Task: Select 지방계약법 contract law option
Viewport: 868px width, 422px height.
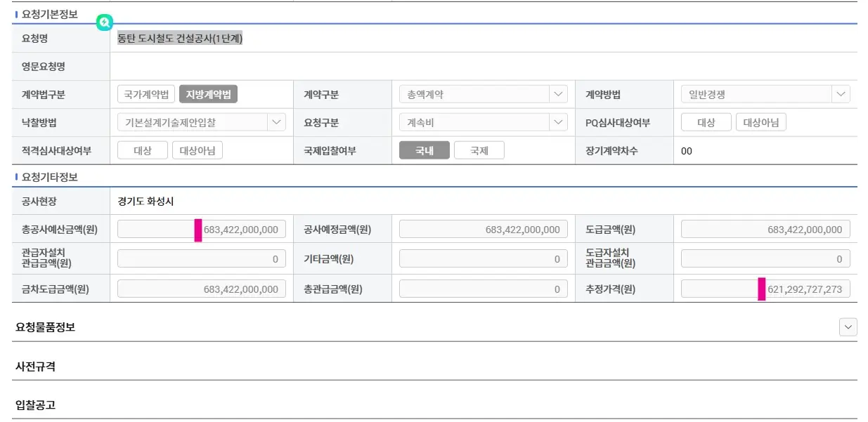Action: point(208,94)
